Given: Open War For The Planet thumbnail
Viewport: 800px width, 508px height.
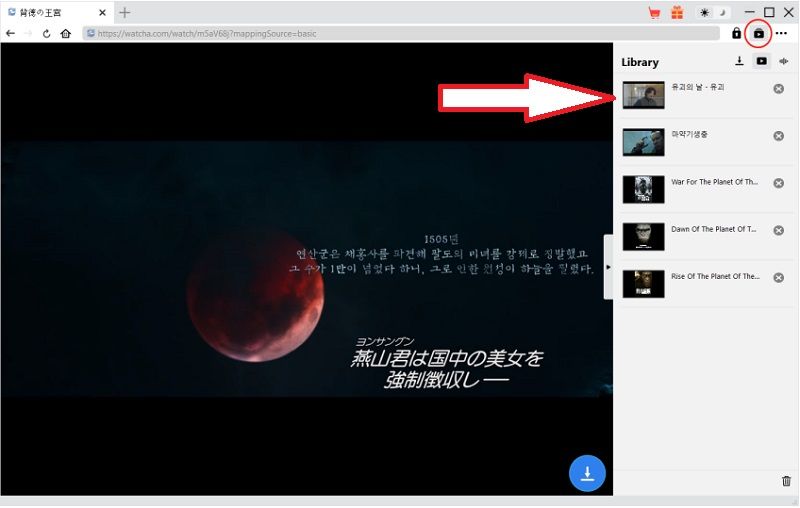Looking at the screenshot, I should click(643, 189).
